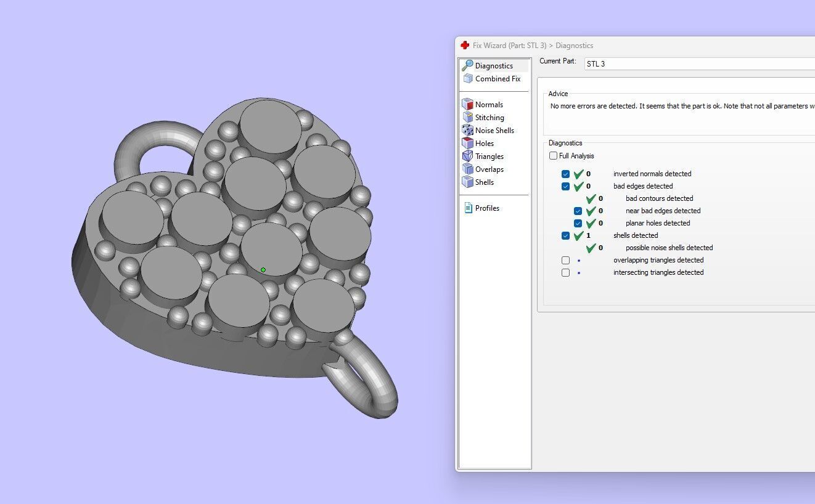Click the red cross Fix Wizard icon

point(465,45)
